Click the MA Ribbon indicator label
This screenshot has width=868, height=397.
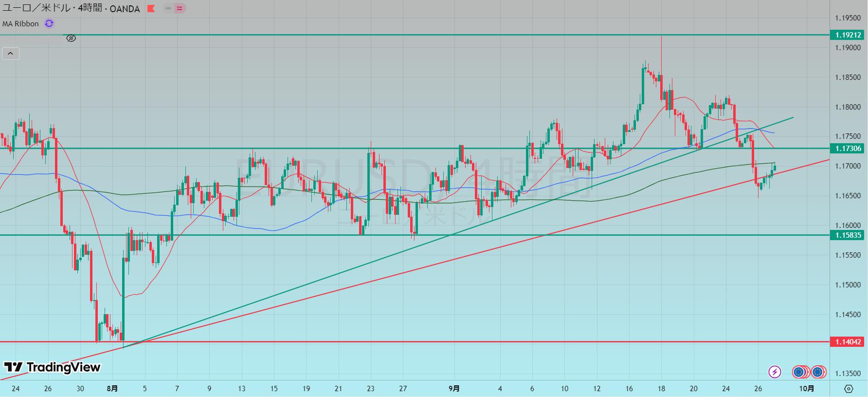tap(20, 23)
